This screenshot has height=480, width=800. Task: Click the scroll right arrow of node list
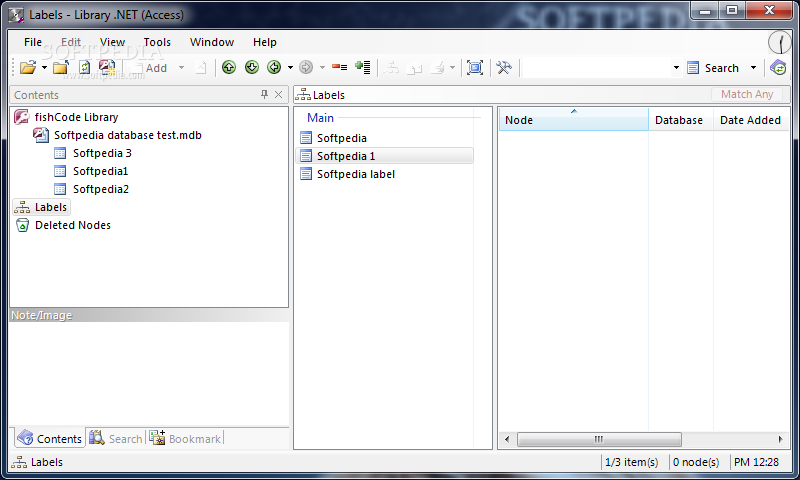coord(780,439)
